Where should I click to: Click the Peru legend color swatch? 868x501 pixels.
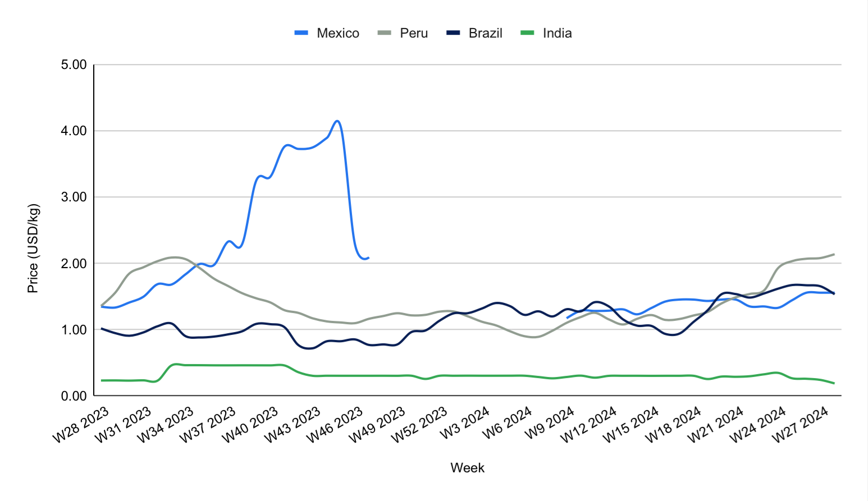point(385,33)
